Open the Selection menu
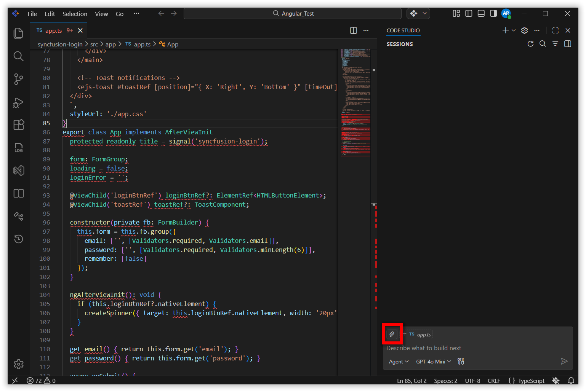This screenshot has height=392, width=586. coord(75,14)
